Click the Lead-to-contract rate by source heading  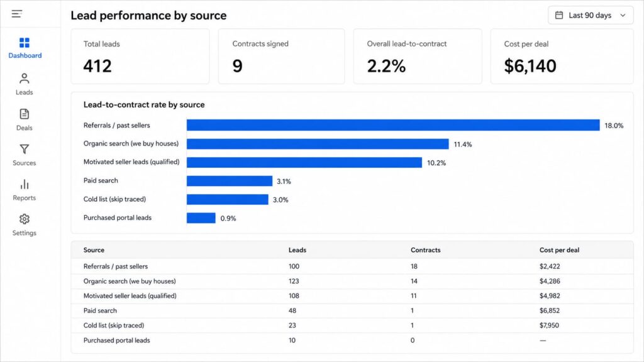tap(144, 105)
